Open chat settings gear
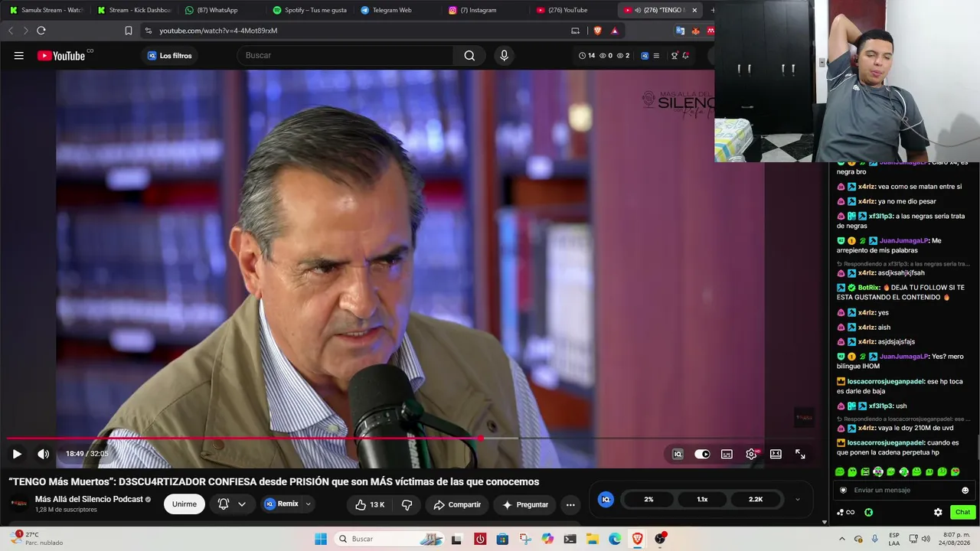Viewport: 980px width, 551px height. coord(938,512)
